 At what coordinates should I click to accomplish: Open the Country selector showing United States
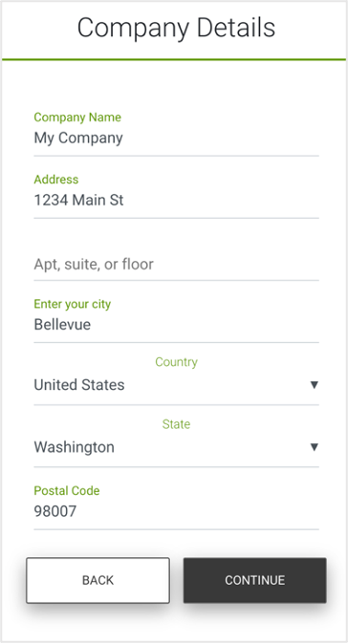pos(176,385)
